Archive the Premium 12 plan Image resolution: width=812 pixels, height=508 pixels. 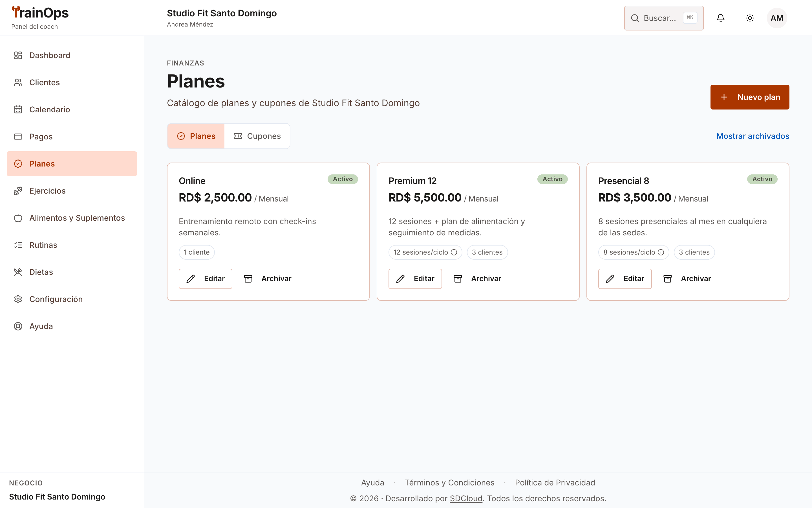(x=477, y=279)
